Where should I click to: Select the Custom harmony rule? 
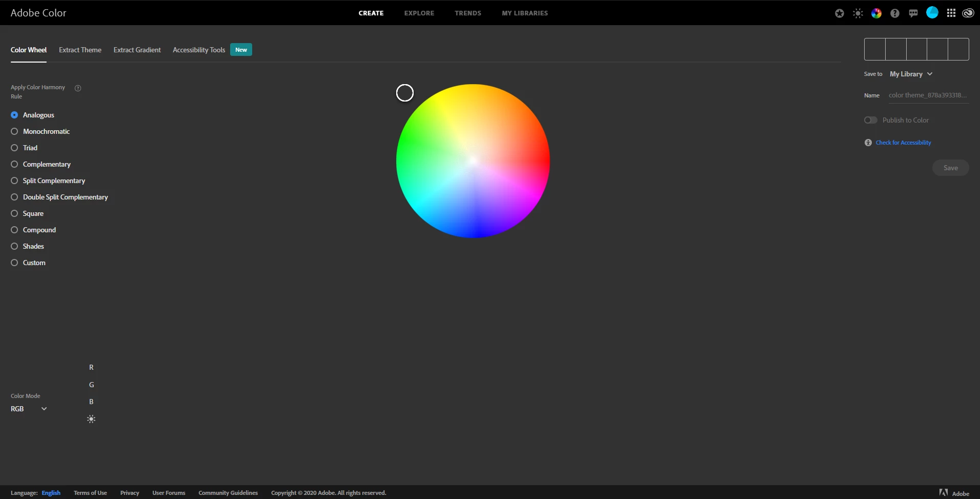(x=28, y=263)
